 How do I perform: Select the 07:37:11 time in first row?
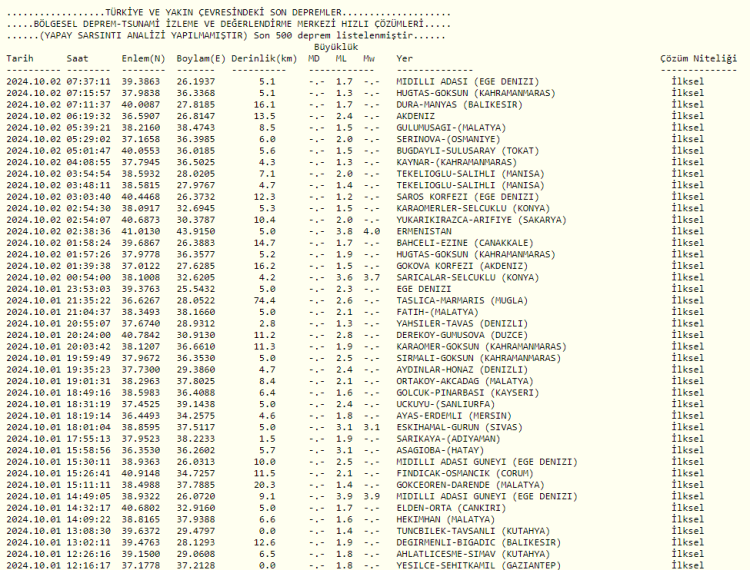(x=89, y=81)
